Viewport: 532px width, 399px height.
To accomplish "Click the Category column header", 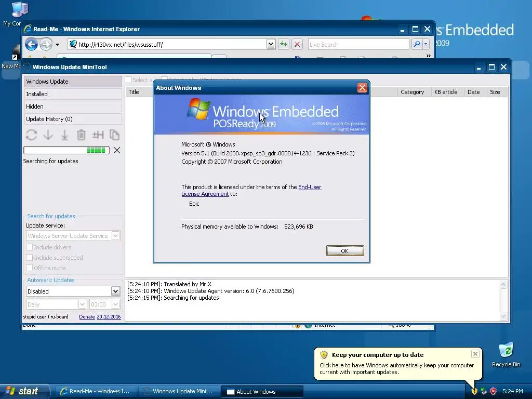I will coord(414,92).
